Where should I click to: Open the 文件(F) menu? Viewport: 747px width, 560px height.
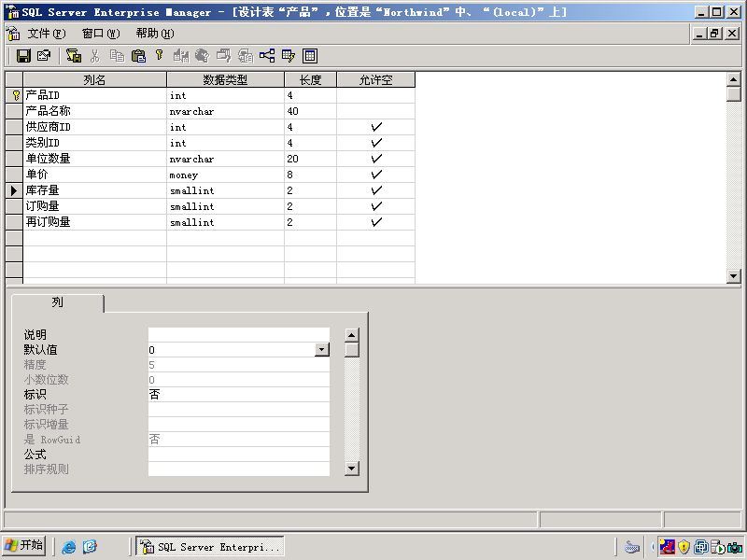point(46,34)
